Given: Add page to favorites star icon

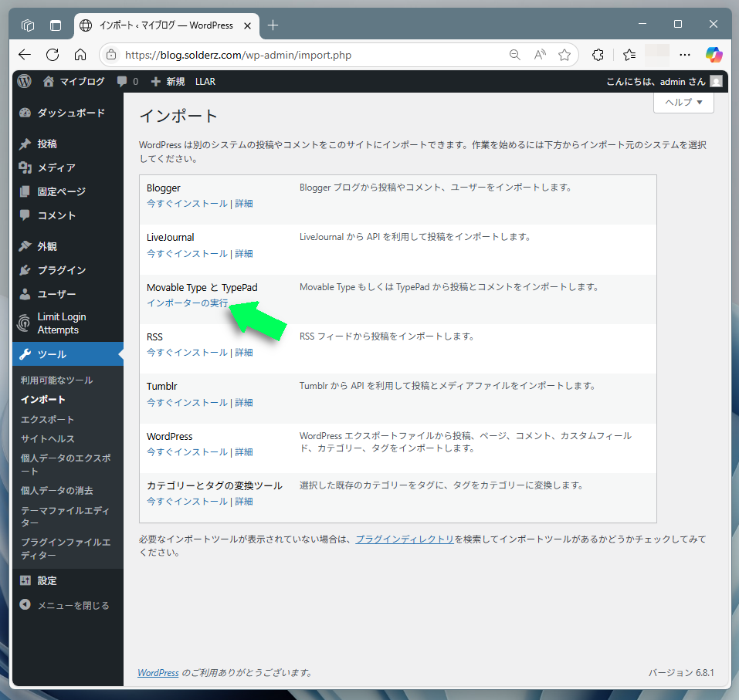Looking at the screenshot, I should (x=564, y=55).
